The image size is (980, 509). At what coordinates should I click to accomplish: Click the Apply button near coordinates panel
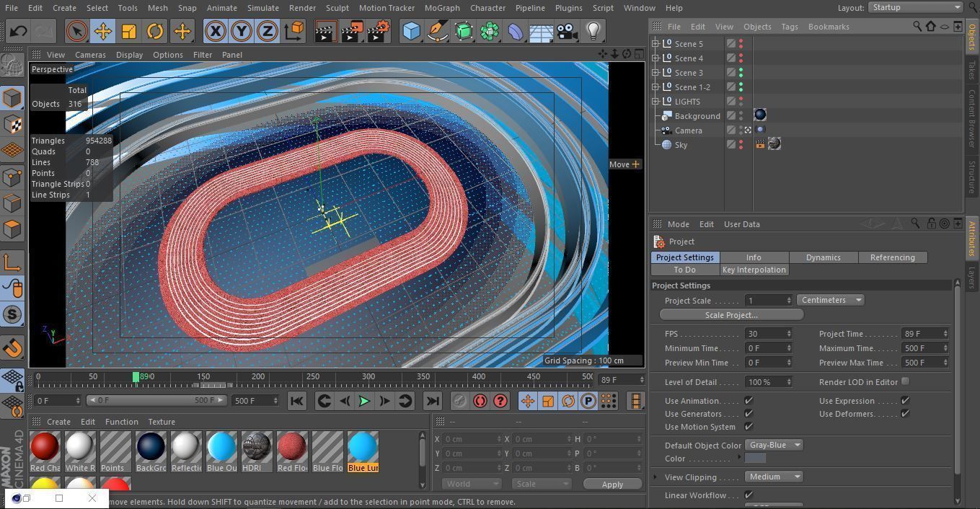[612, 484]
